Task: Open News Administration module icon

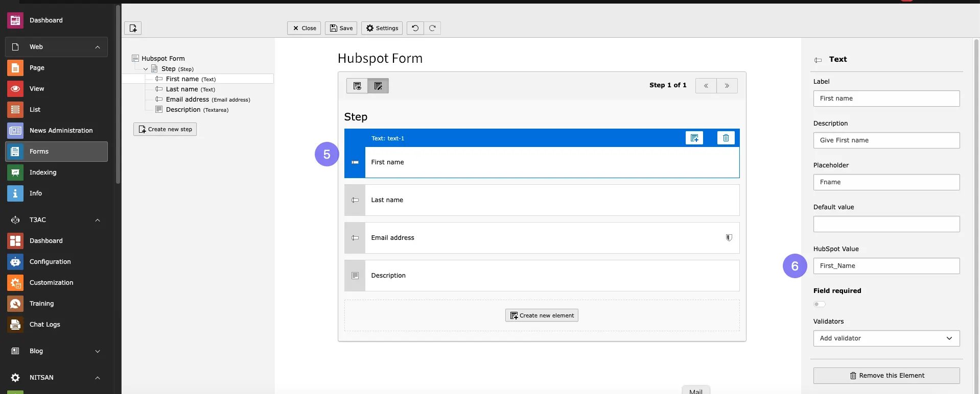Action: [x=15, y=131]
